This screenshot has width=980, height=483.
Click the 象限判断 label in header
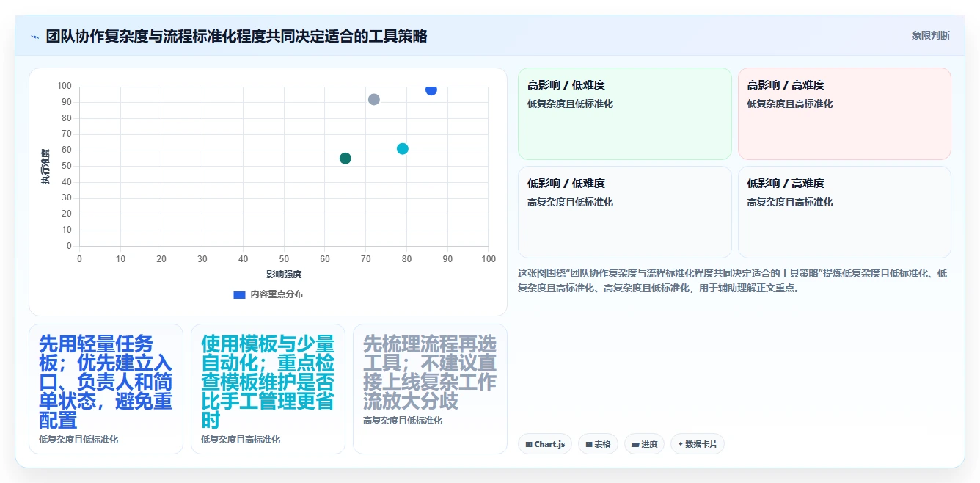[930, 35]
